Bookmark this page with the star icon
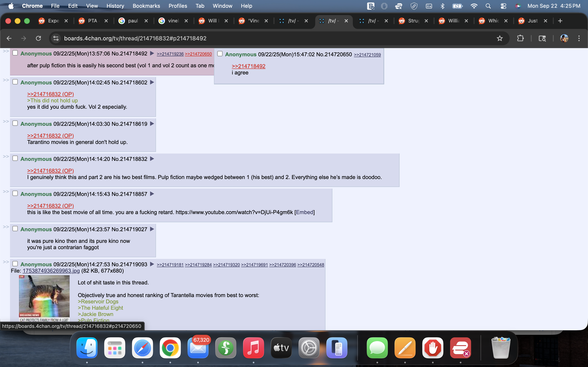 click(x=500, y=38)
